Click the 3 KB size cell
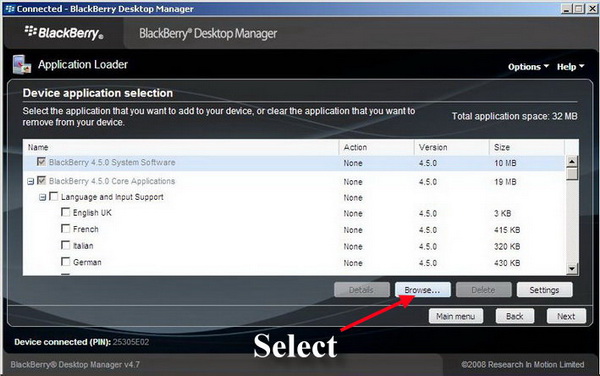This screenshot has height=376, width=600. tap(502, 213)
